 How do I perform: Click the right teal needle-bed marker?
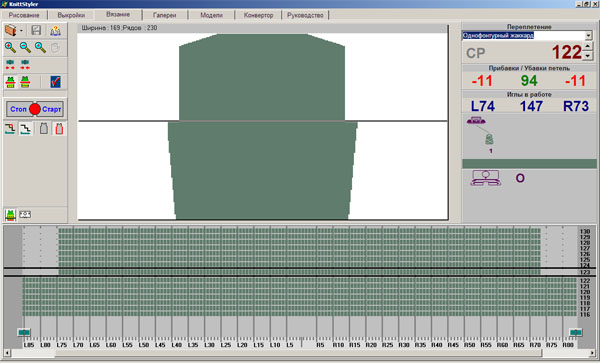(x=576, y=332)
